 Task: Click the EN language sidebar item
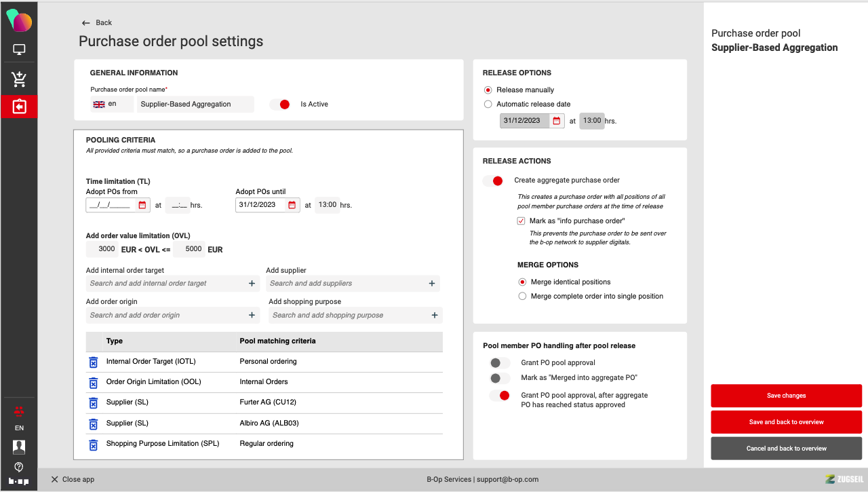[19, 428]
